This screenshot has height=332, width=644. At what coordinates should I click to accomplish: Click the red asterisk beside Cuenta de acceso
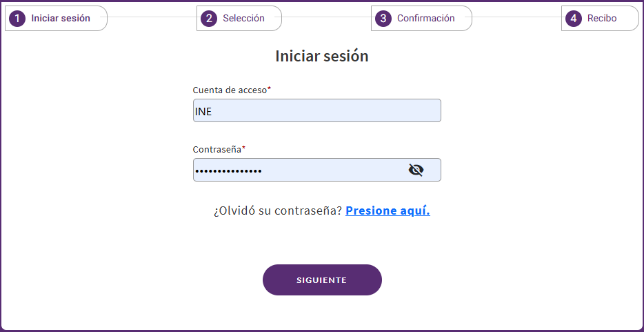click(x=270, y=89)
